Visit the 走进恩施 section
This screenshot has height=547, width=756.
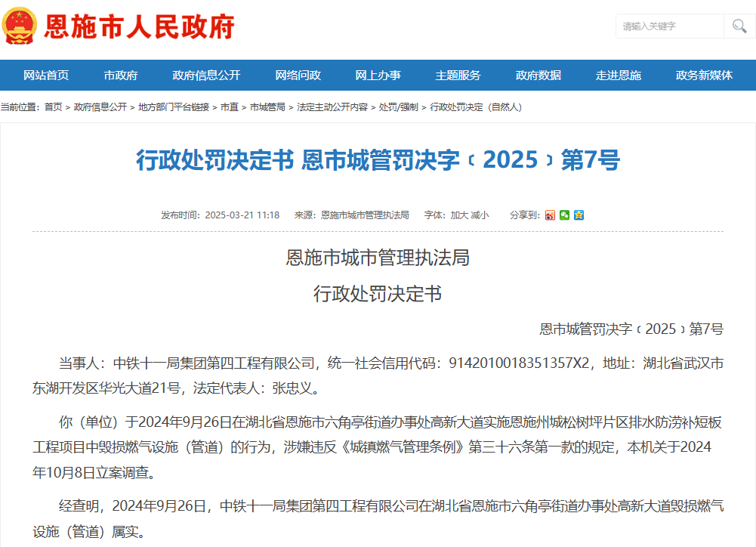tap(619, 76)
